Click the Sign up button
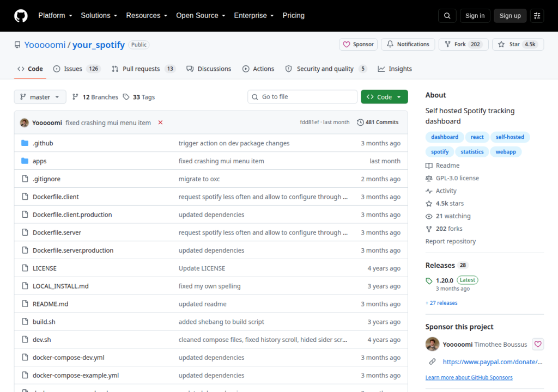558x392 pixels. pyautogui.click(x=510, y=16)
